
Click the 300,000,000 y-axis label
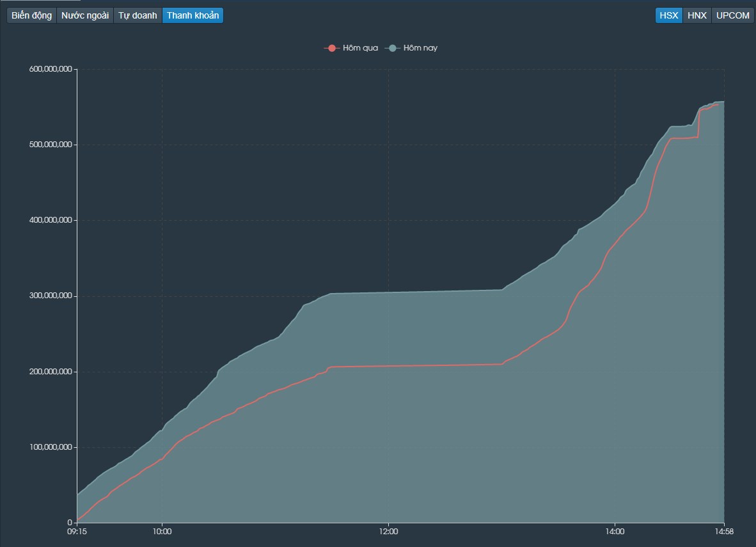pos(51,296)
